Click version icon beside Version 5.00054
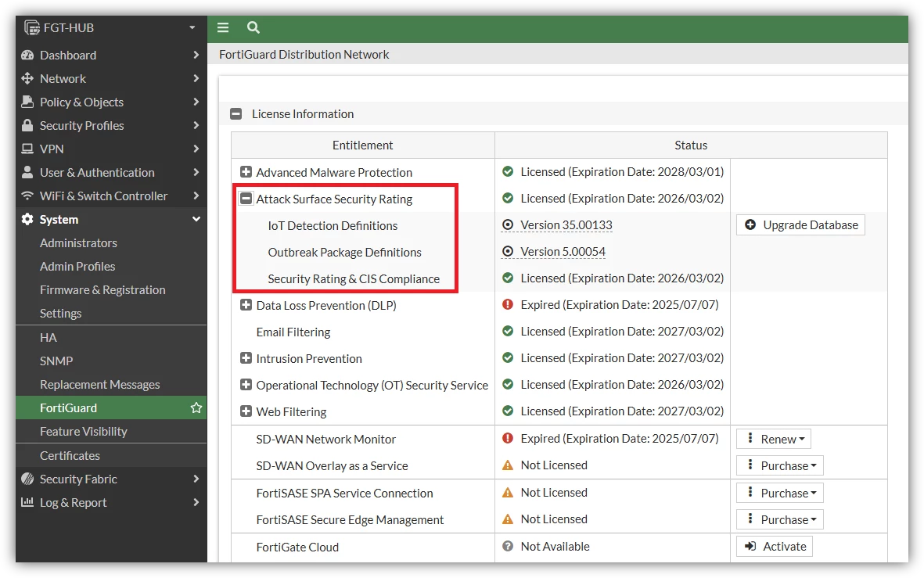 [x=507, y=252]
